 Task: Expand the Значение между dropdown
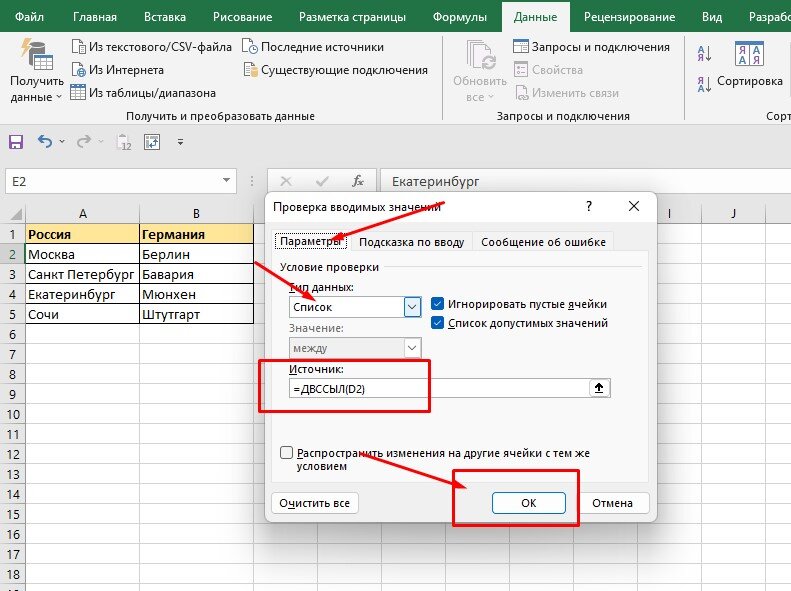point(412,348)
